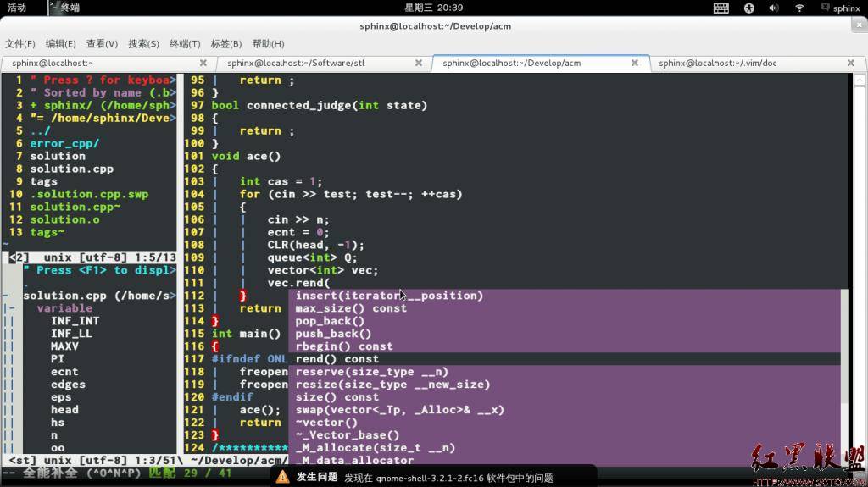Collapse the variable group fold
This screenshot has width=868, height=487.
pyautogui.click(x=12, y=308)
